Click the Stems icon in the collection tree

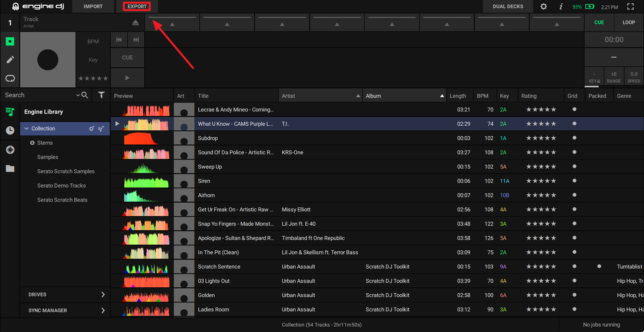[32, 143]
